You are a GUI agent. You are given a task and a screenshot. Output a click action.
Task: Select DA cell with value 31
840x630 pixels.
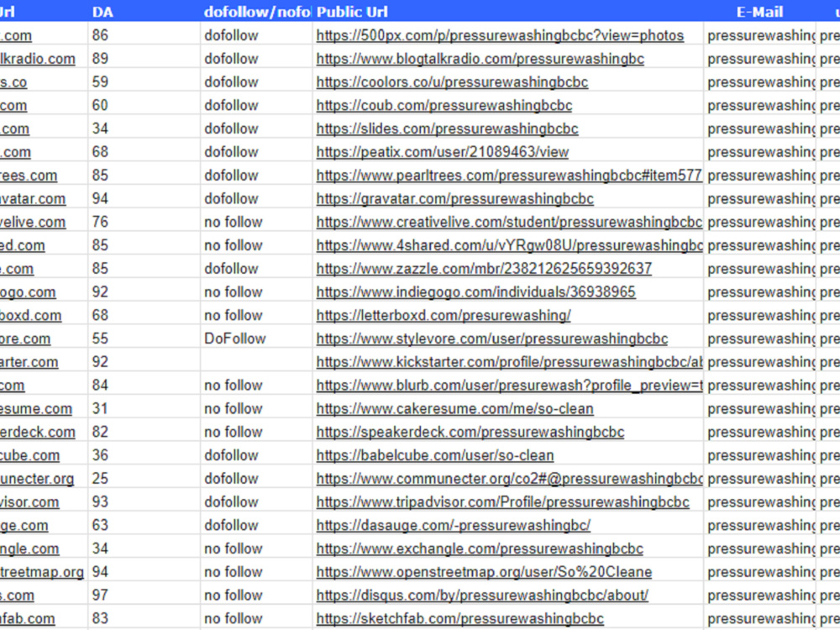pyautogui.click(x=144, y=409)
